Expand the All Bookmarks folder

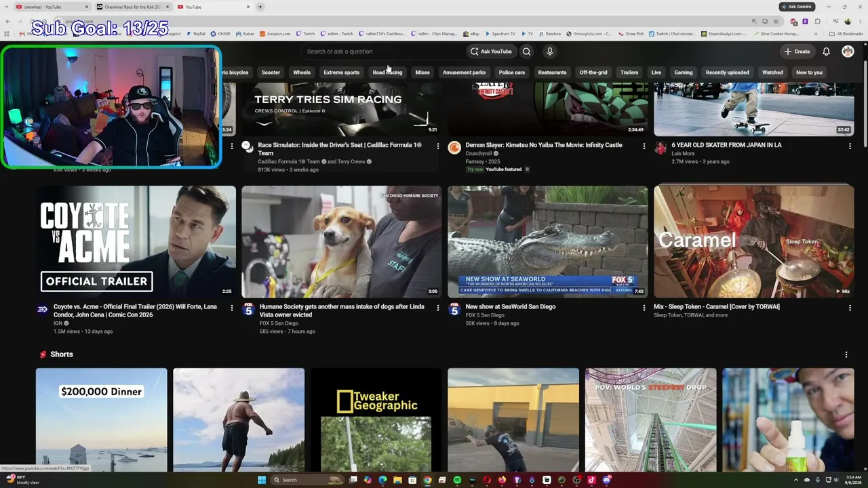(x=846, y=33)
